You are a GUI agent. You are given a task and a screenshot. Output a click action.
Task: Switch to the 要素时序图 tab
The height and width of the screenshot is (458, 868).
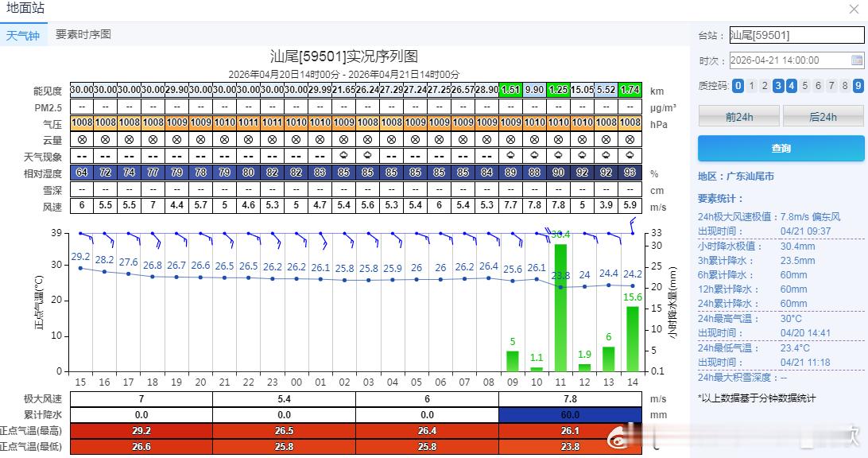tap(83, 34)
